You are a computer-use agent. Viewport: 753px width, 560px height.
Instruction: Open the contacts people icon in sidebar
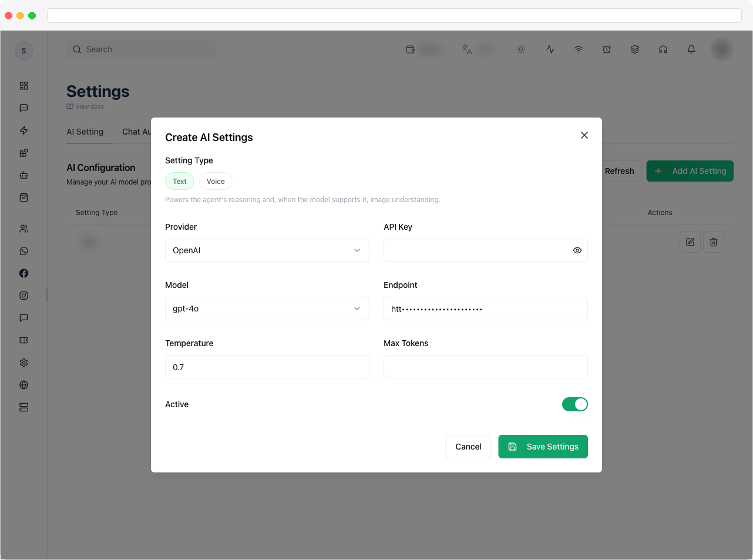click(x=23, y=229)
